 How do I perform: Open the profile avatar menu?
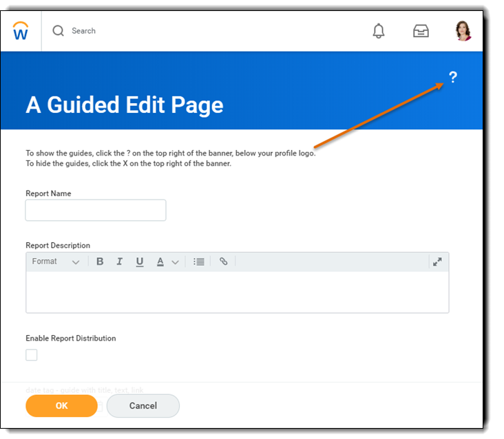tap(463, 31)
